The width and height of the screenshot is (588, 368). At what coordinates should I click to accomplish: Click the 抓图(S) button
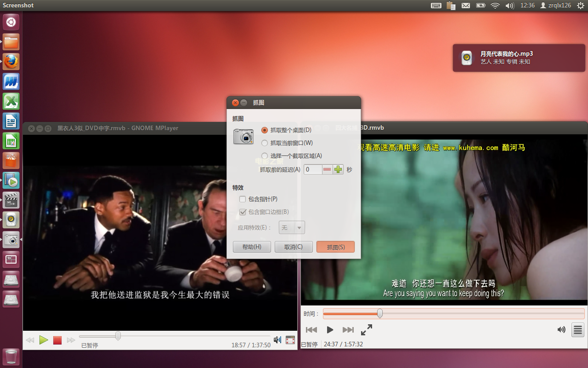click(x=335, y=247)
